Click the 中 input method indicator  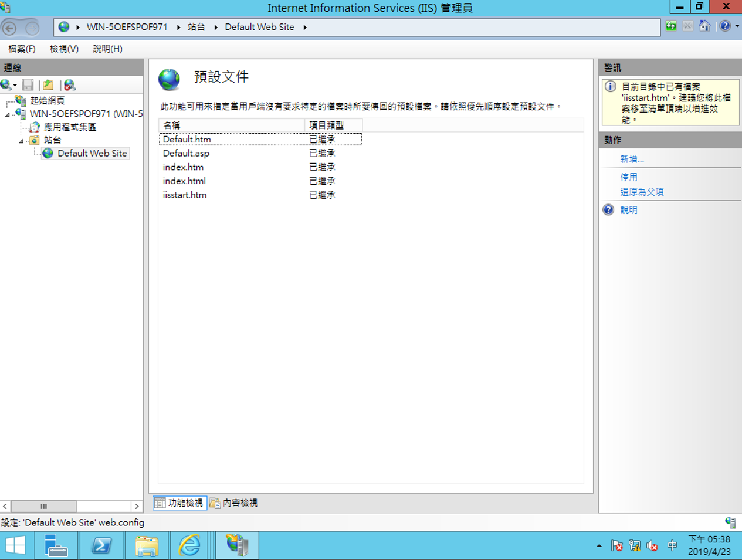[672, 546]
